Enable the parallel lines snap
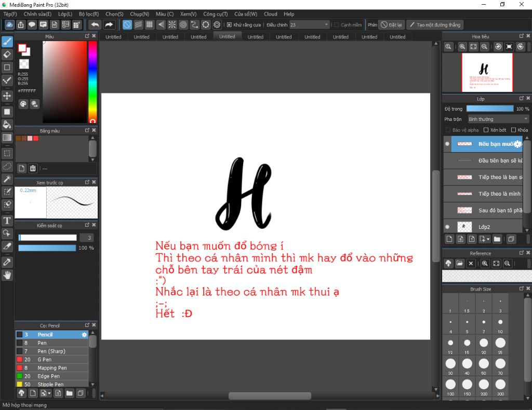This screenshot has height=410, width=532. [x=138, y=25]
